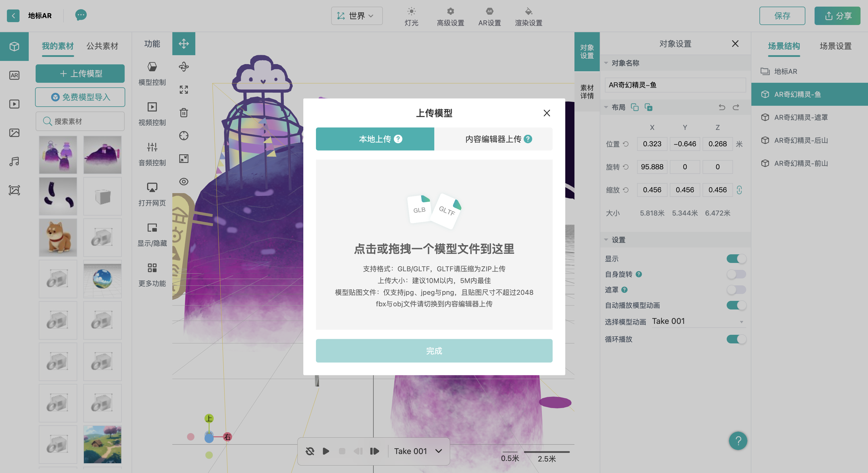Enable the 自身旋转 toggle
868x473 pixels.
[x=736, y=274]
